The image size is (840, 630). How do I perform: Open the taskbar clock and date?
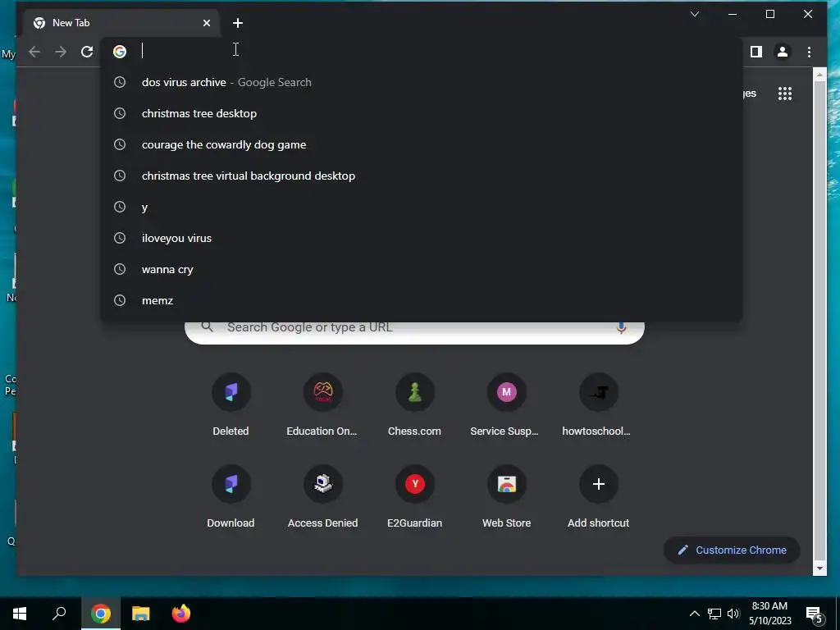[x=769, y=614]
